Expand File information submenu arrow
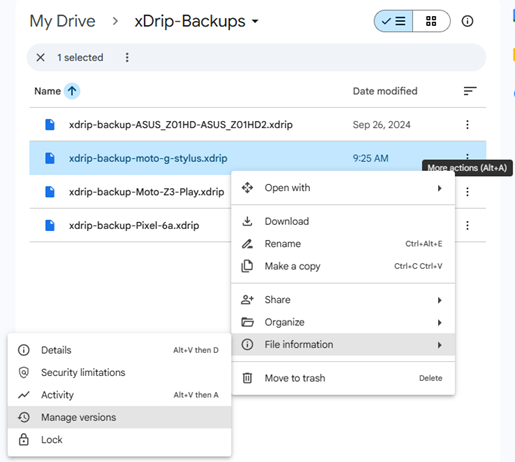 (x=440, y=345)
